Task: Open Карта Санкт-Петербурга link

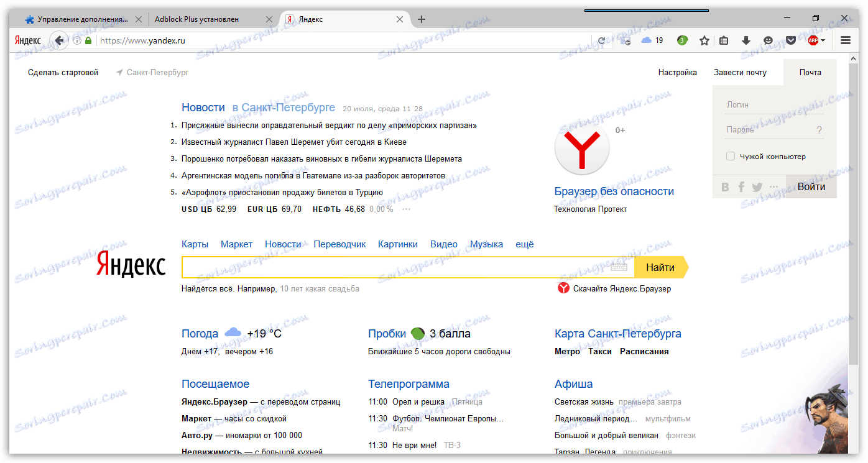Action: click(x=618, y=334)
